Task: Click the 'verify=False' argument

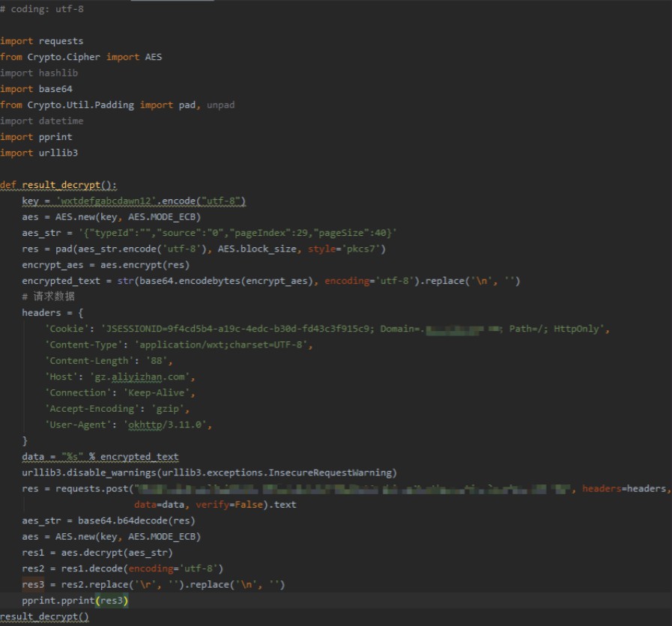Action: [x=229, y=505]
